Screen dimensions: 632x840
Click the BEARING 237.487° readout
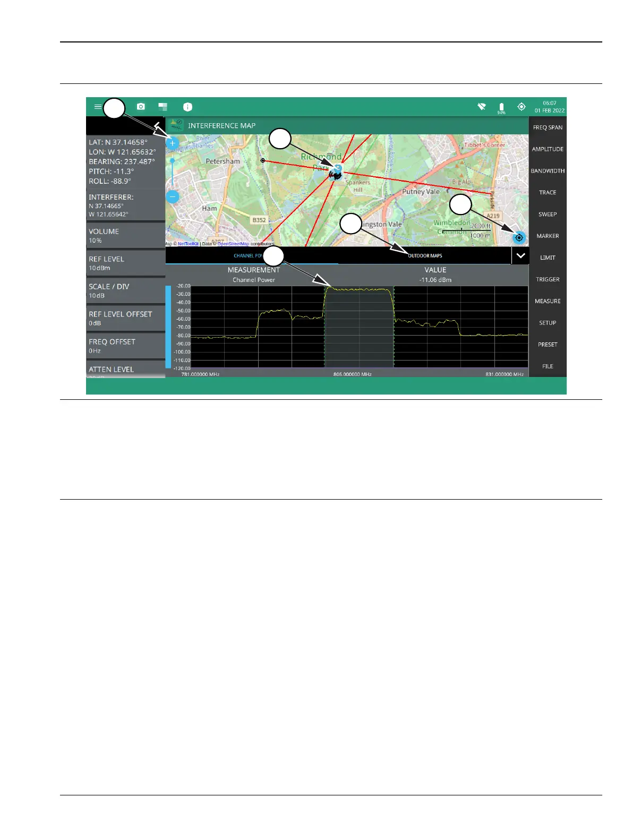[x=122, y=161]
